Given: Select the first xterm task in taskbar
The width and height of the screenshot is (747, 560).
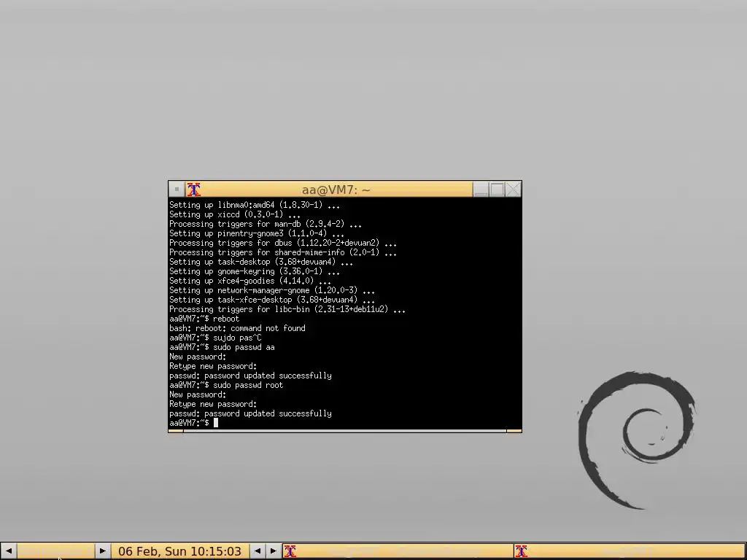Looking at the screenshot, I should pos(398,551).
